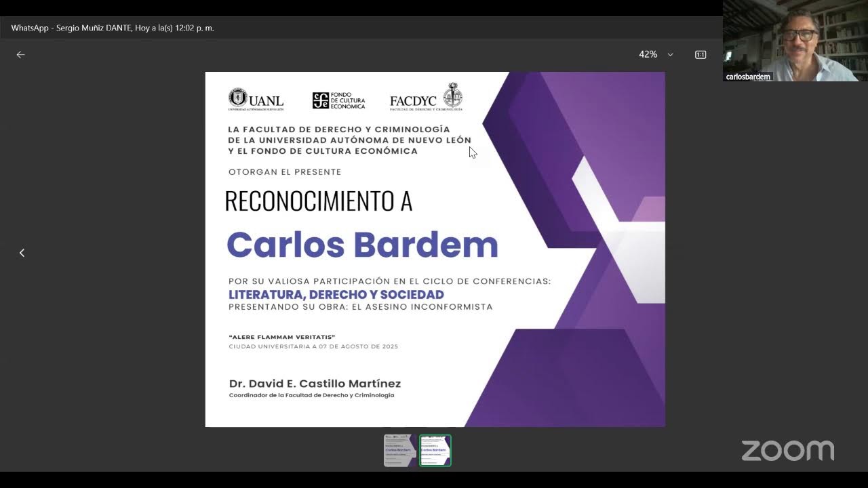
Task: Select the second, highlighted certificate thumbnail
Action: pyautogui.click(x=435, y=450)
